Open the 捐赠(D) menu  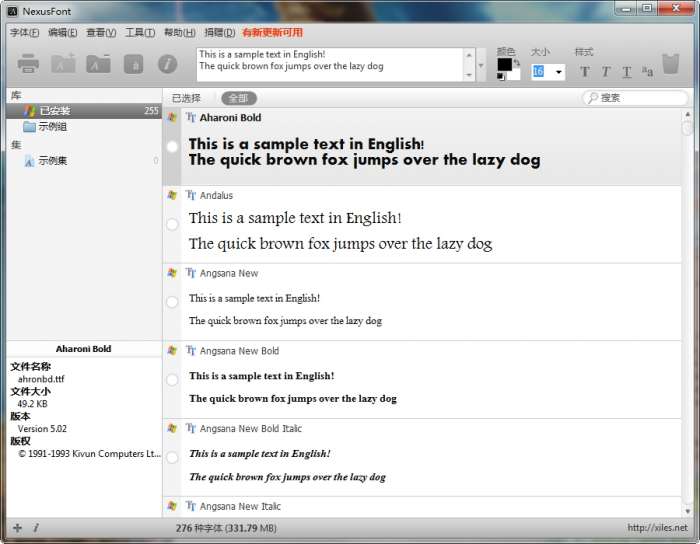(220, 33)
